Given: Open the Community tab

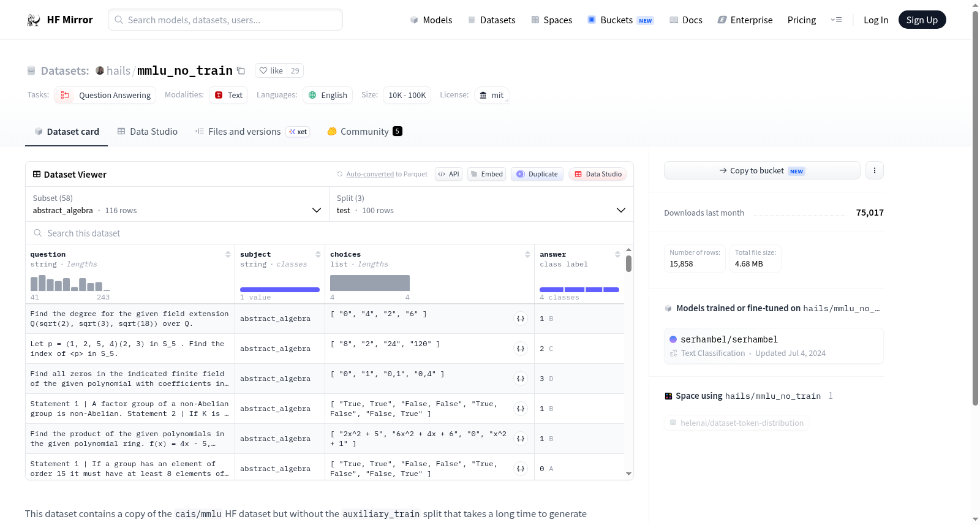Looking at the screenshot, I should point(364,132).
